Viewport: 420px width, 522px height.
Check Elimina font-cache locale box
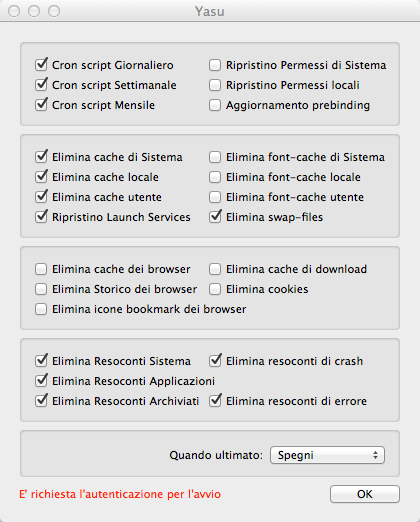tap(215, 177)
